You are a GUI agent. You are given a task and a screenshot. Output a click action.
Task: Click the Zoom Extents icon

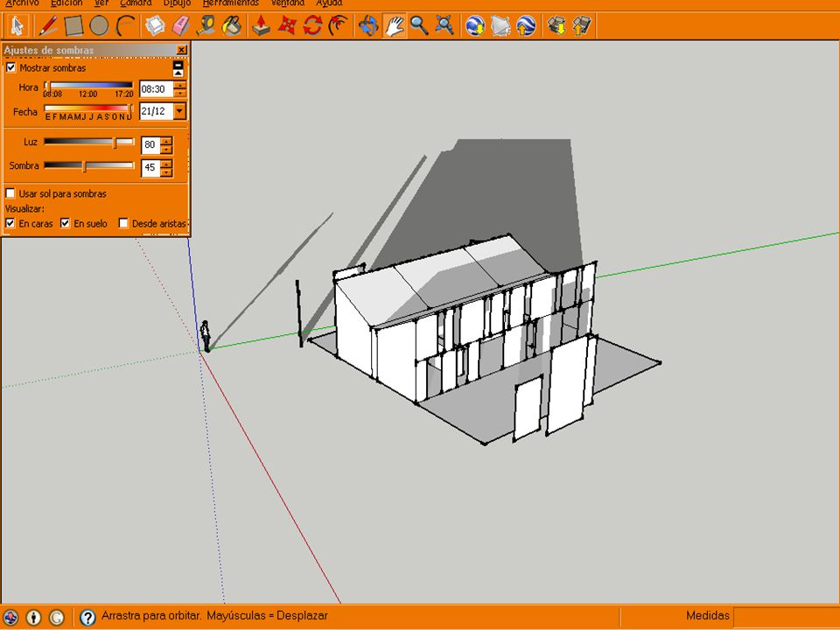click(x=445, y=25)
